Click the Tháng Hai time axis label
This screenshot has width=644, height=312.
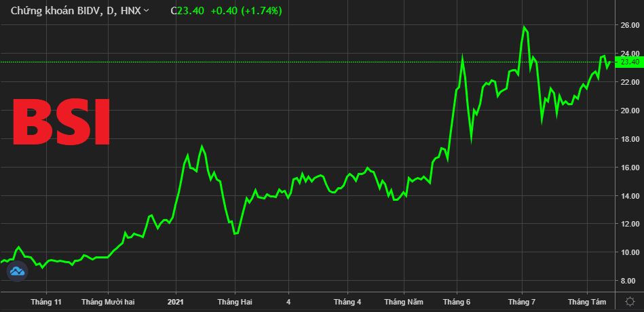pyautogui.click(x=235, y=302)
